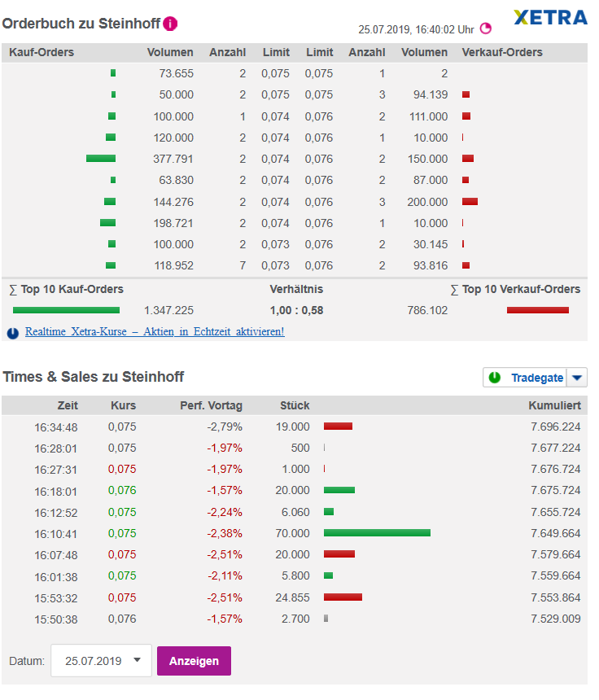
Task: Click the pink info icon beside Orderbuch title
Action: point(170,24)
